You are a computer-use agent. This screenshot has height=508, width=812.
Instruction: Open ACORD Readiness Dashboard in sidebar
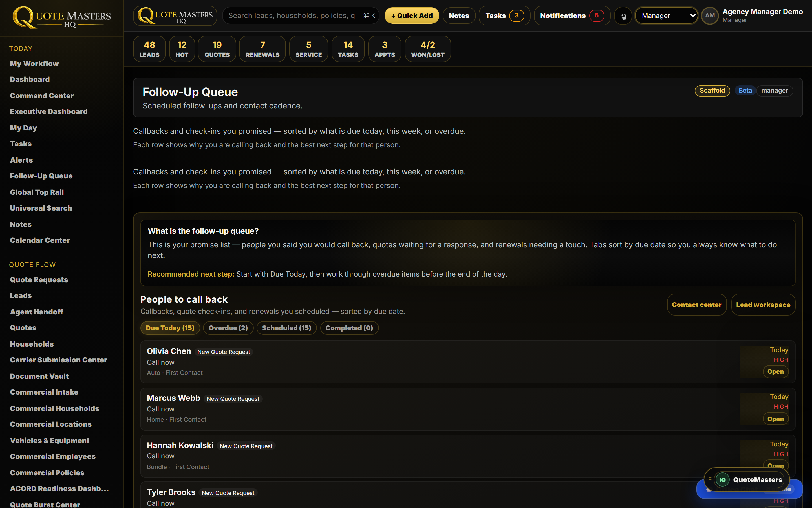coord(59,489)
